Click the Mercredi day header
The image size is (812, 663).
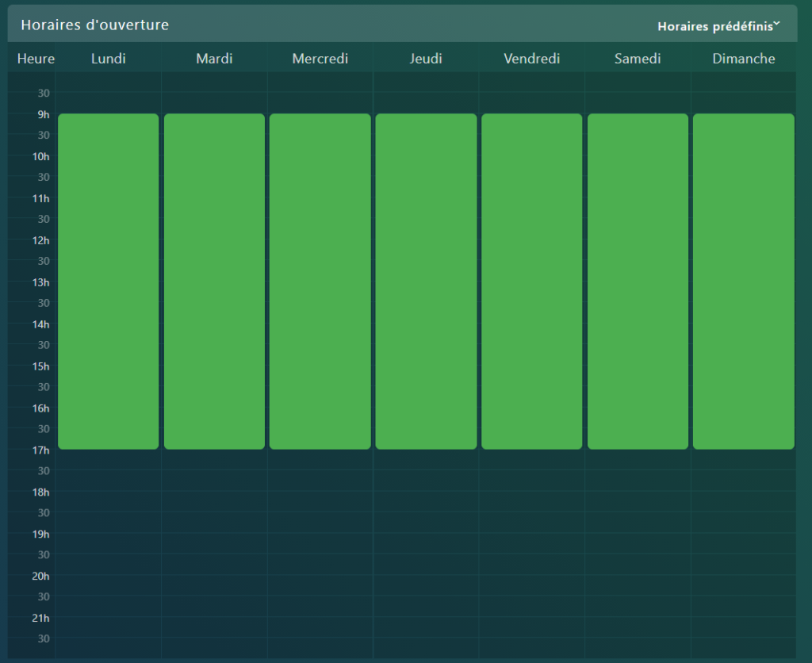[x=320, y=59]
